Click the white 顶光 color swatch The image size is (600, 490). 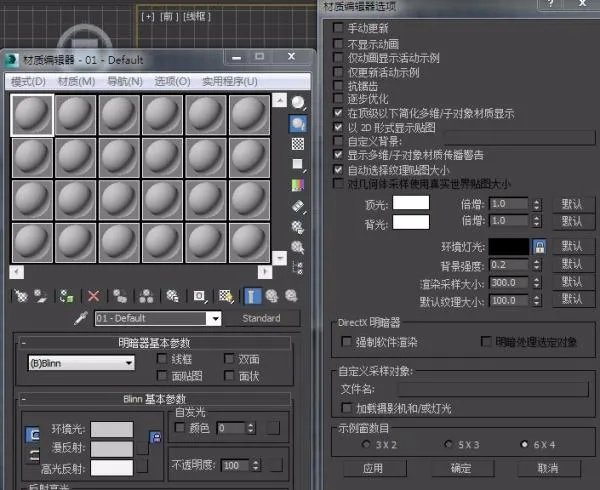click(411, 203)
